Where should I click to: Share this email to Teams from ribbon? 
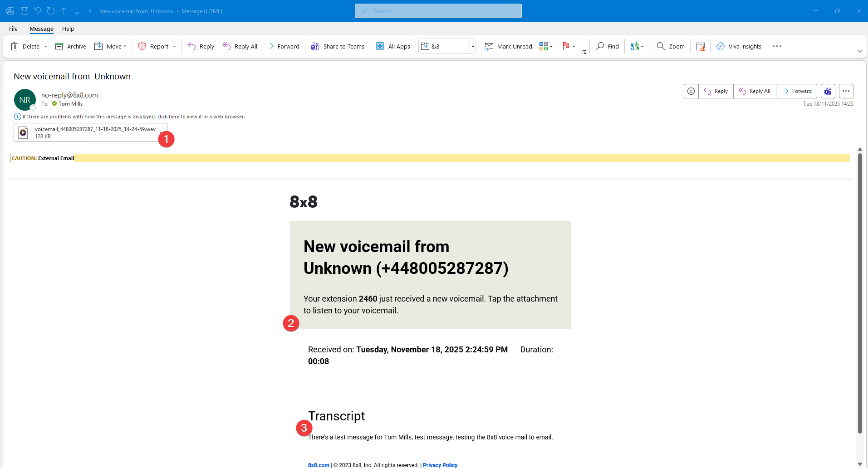click(x=338, y=46)
